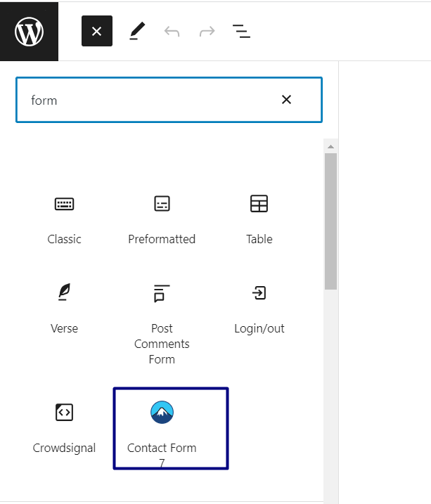Insert the Classic block
This screenshot has height=504, width=431.
tap(64, 219)
